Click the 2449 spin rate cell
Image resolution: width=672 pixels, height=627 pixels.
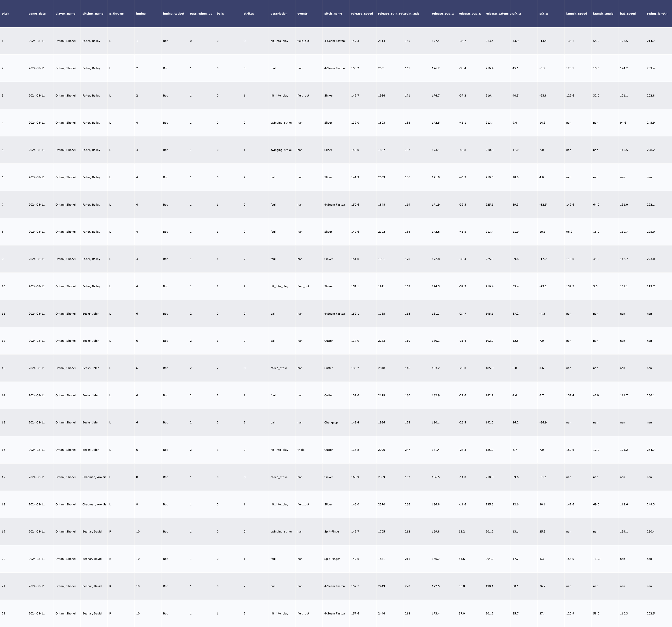coord(381,586)
